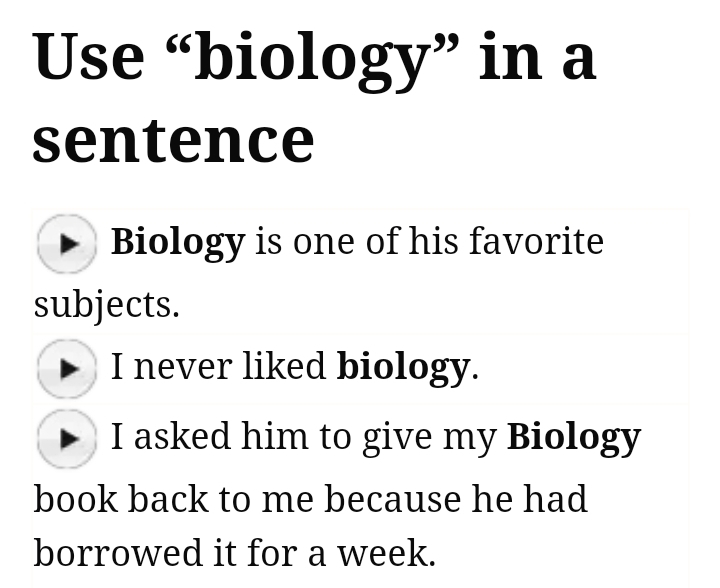Viewport: 720px width, 588px height.
Task: Click the word "Use" in the heading
Action: pyautogui.click(x=89, y=57)
